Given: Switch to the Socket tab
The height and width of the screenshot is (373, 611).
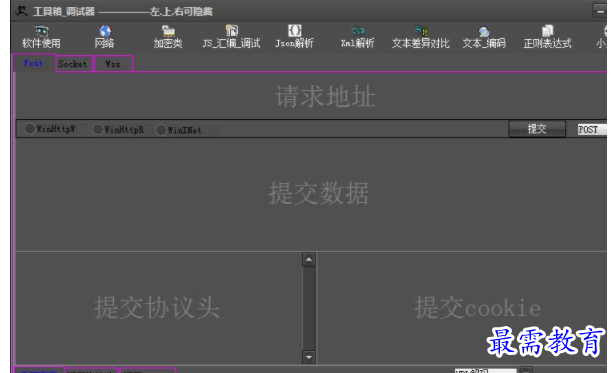Looking at the screenshot, I should (x=73, y=64).
